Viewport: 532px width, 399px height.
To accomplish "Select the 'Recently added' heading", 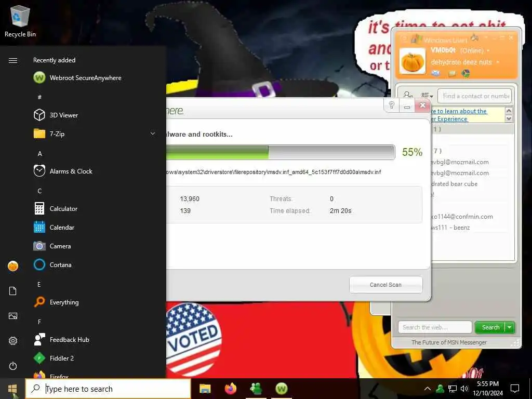I will (54, 60).
